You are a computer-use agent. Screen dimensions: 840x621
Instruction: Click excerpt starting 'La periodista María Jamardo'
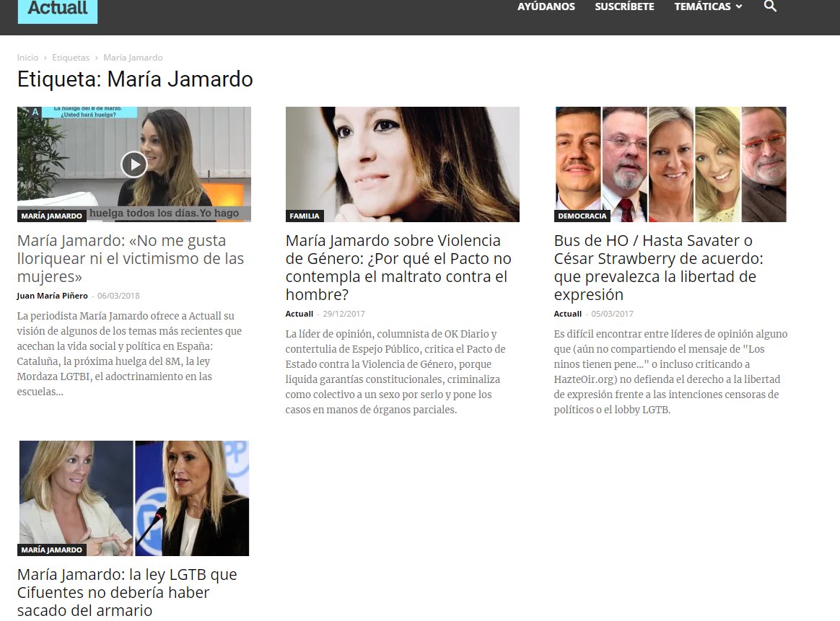coord(129,354)
